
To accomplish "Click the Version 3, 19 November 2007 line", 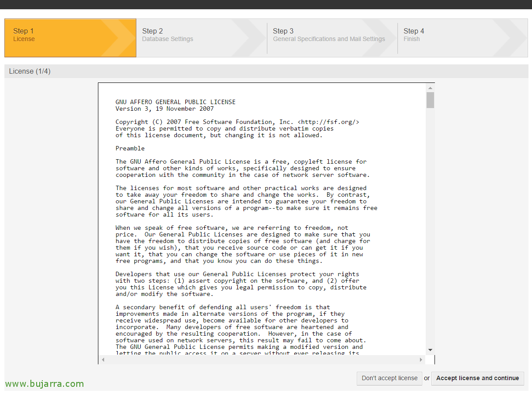I will click(x=165, y=109).
